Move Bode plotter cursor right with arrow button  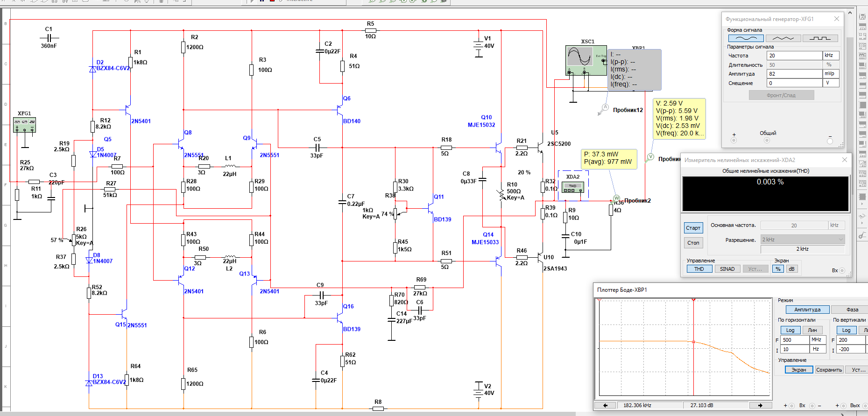click(x=760, y=405)
